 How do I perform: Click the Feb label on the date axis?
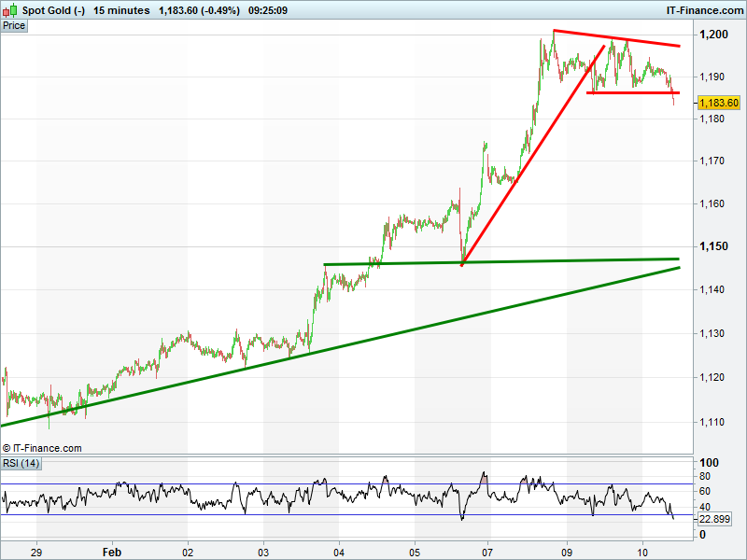111,553
